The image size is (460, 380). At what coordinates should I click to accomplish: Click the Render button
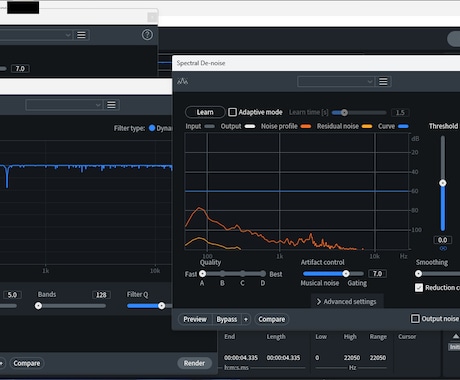coord(194,363)
